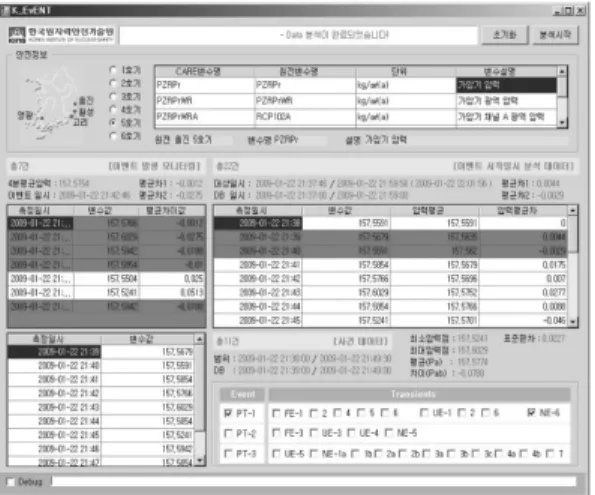Select the 2009-01-22 21:43 row in right table
Image resolution: width=595 pixels, height=495 pixels.
pyautogui.click(x=391, y=293)
